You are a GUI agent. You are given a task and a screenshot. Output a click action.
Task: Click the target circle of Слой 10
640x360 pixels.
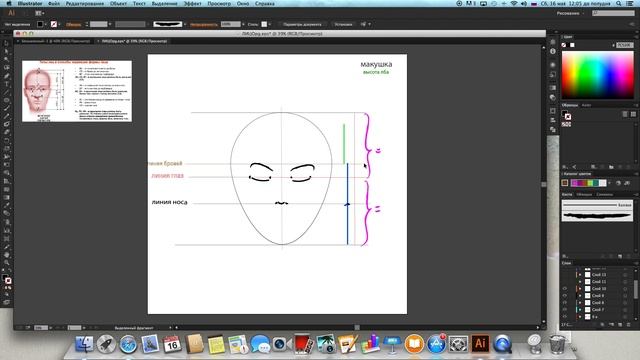pyautogui.click(x=625, y=289)
